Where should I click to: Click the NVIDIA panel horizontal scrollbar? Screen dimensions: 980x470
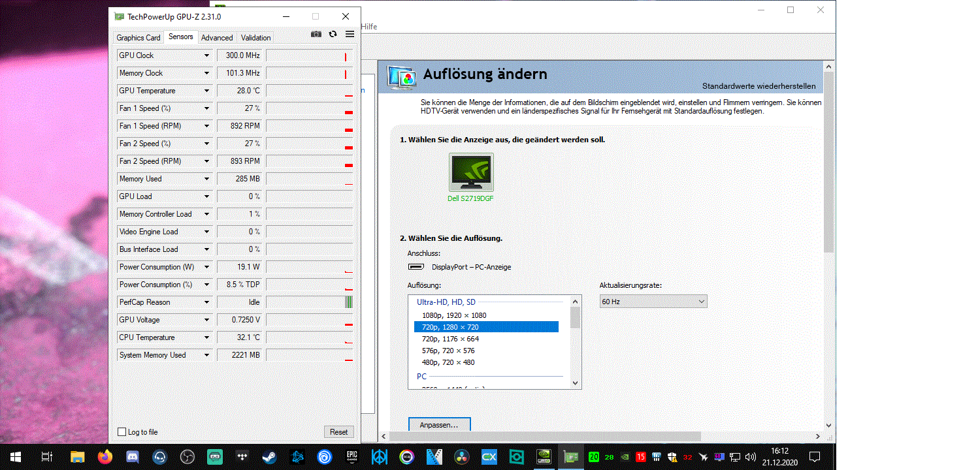[x=545, y=436]
